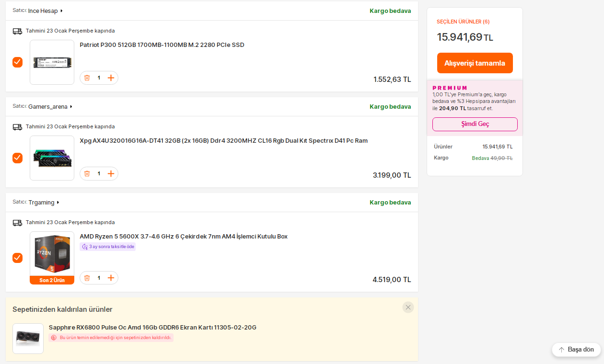Open AMD Ryzen 5 5600X product title

pyautogui.click(x=184, y=237)
